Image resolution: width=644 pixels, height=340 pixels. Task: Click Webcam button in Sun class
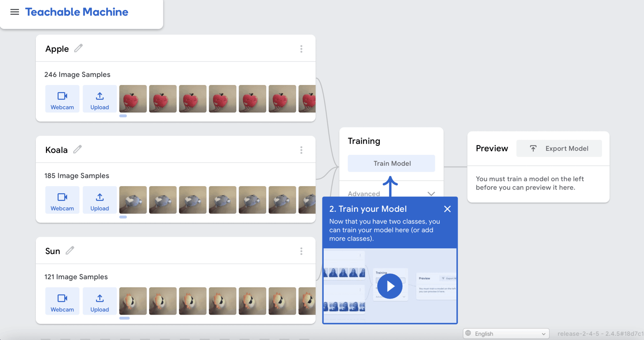62,301
